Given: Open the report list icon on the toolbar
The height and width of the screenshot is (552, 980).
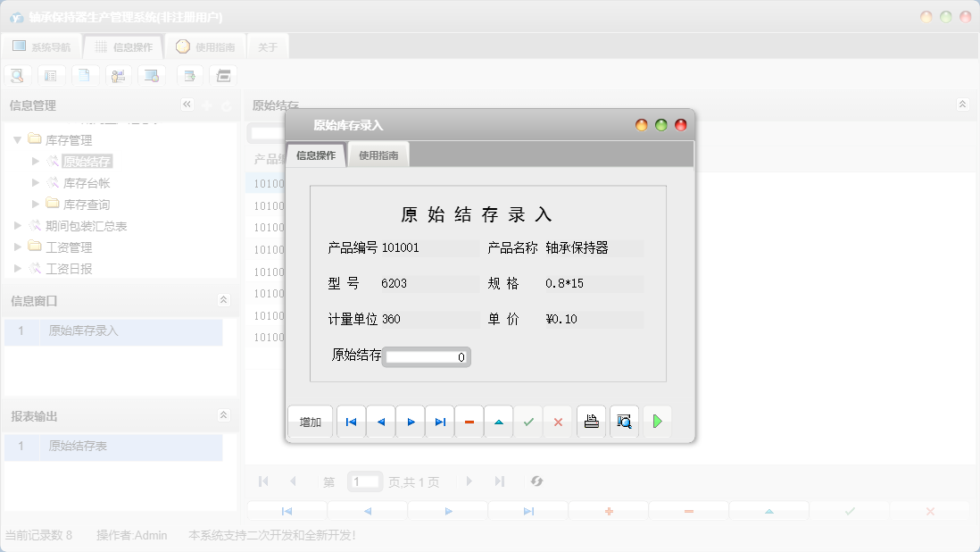Looking at the screenshot, I should pos(51,75).
